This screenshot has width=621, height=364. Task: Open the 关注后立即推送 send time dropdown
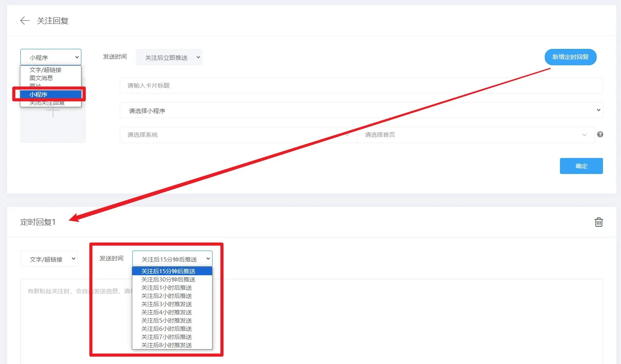point(169,57)
